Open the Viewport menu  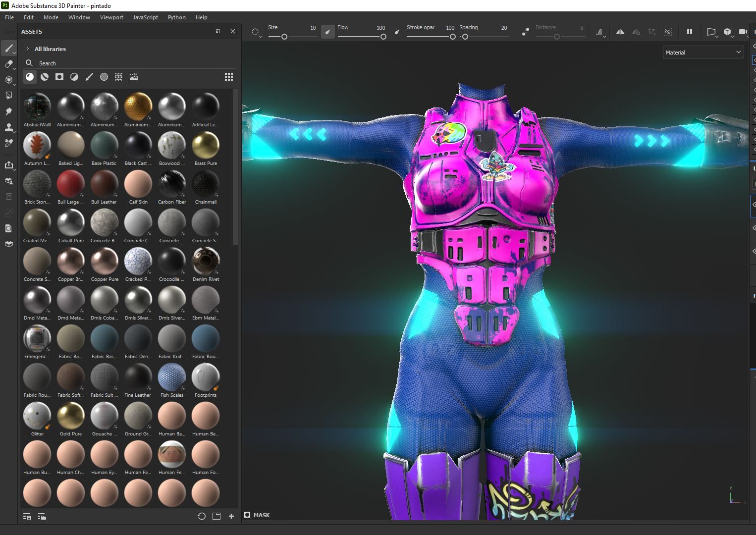point(111,17)
